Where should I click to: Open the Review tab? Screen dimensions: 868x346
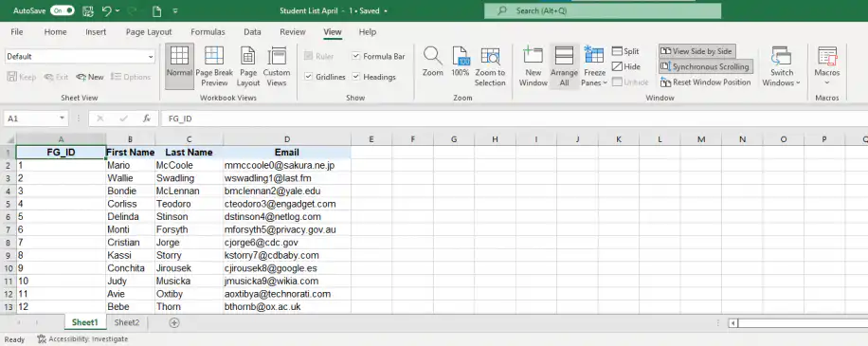coord(292,32)
